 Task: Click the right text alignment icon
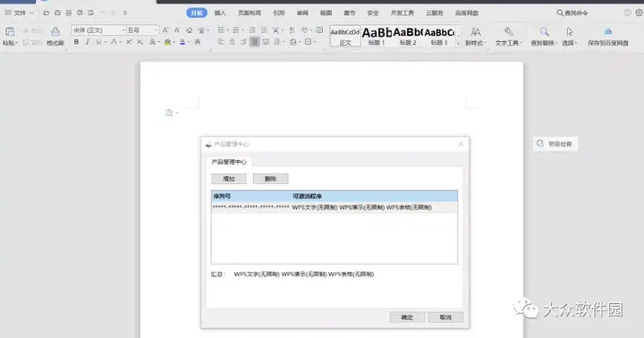[x=243, y=42]
